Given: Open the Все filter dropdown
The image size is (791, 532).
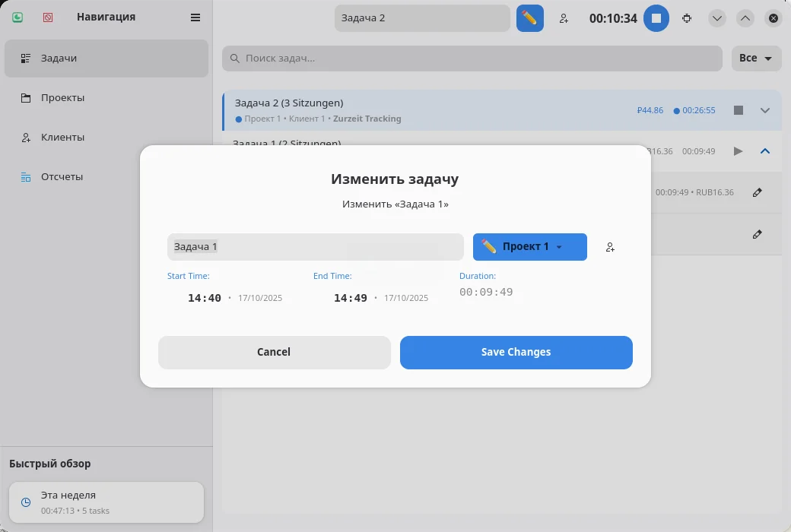Looking at the screenshot, I should (x=756, y=59).
